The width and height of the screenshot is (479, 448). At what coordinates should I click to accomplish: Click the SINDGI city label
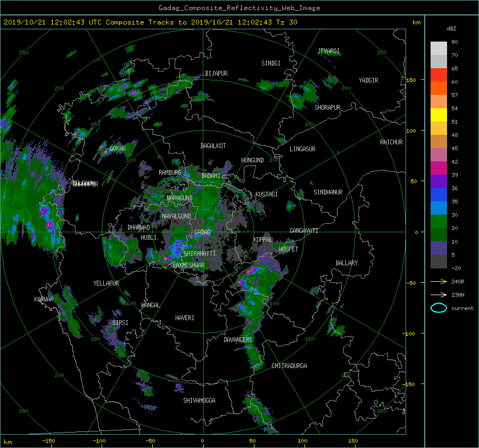(x=271, y=63)
